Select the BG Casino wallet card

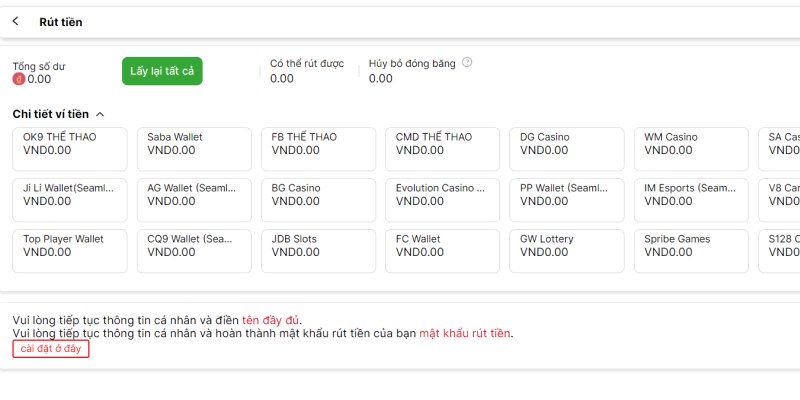[x=317, y=199]
